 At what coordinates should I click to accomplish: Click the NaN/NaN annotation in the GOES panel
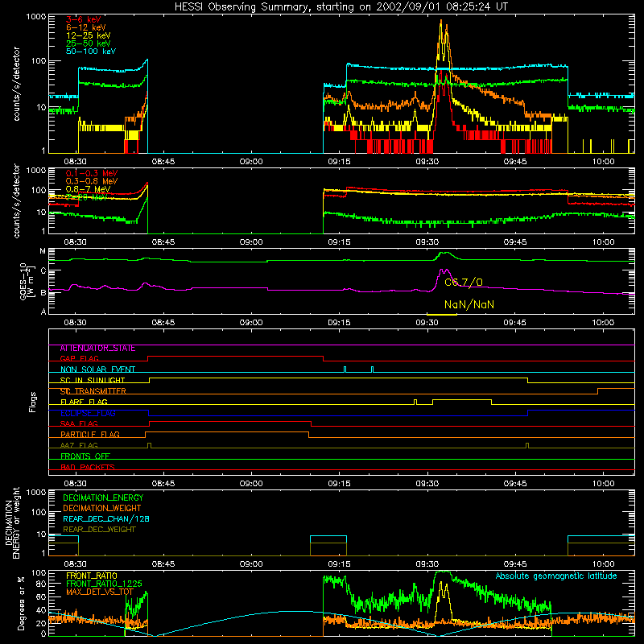[469, 304]
